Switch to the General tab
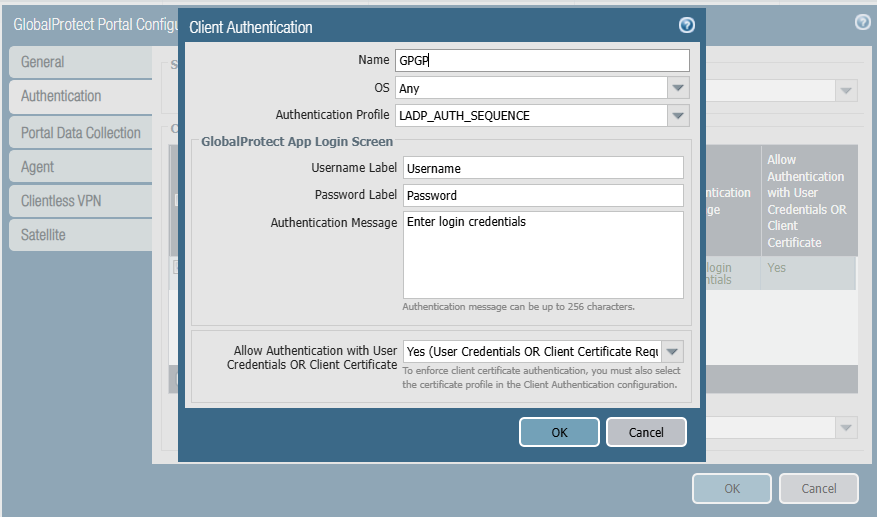Image resolution: width=877 pixels, height=517 pixels. 81,62
